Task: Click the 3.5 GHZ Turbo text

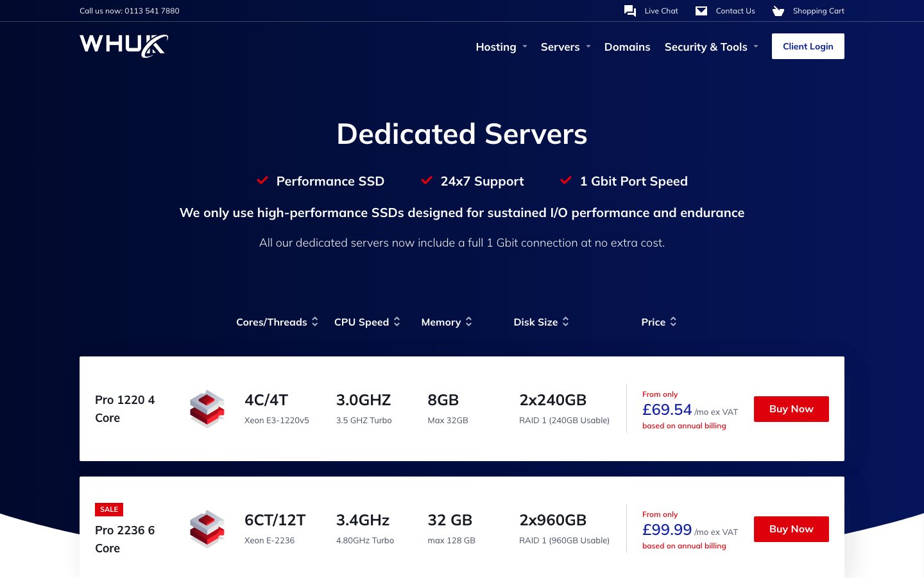Action: point(364,421)
